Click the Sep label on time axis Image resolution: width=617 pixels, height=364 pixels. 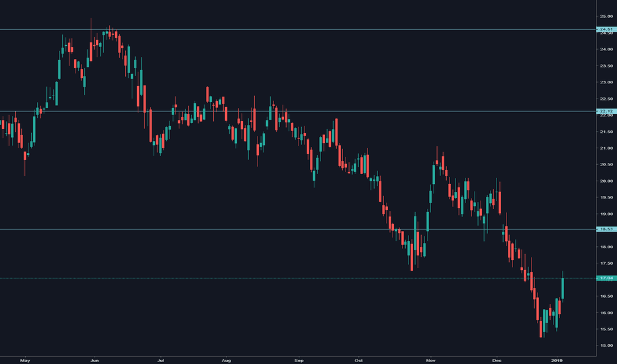pos(299,360)
